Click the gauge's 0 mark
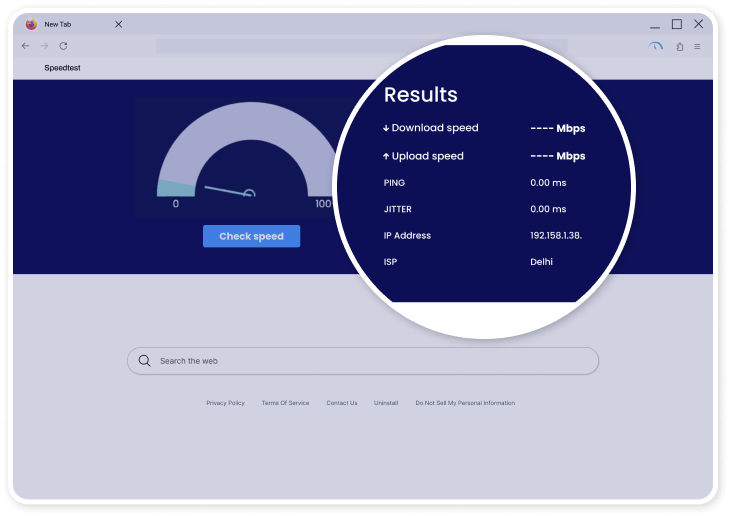This screenshot has width=730, height=517. [x=176, y=204]
